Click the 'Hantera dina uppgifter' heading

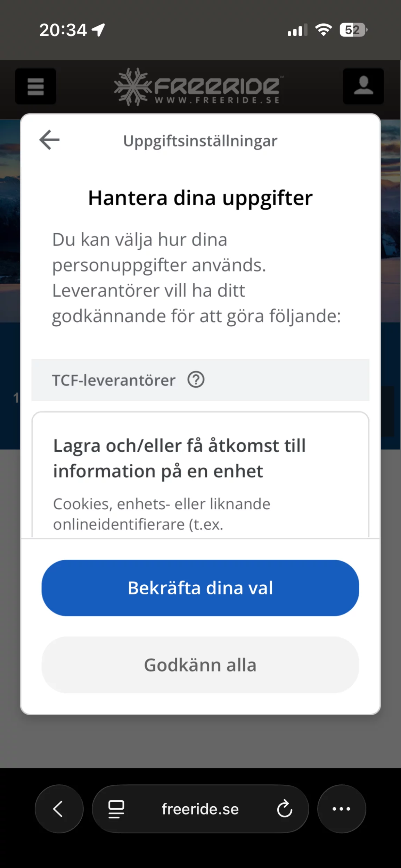click(200, 198)
